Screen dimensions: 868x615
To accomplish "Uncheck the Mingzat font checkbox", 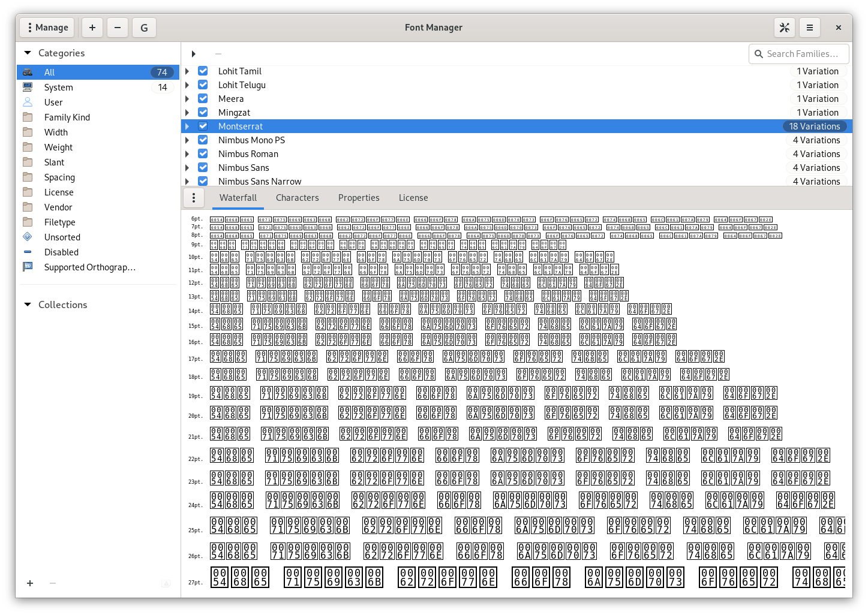I will [203, 112].
